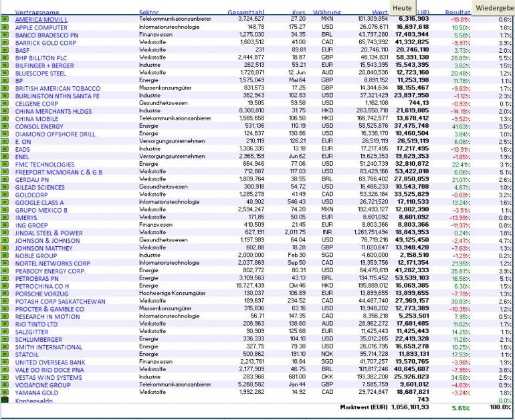Click the green icon beside CELGENE CORP
This screenshot has width=515, height=420.
point(4,103)
